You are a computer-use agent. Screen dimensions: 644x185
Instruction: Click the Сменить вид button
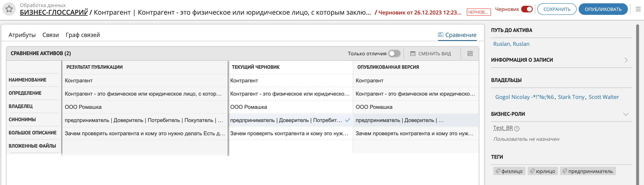[431, 54]
